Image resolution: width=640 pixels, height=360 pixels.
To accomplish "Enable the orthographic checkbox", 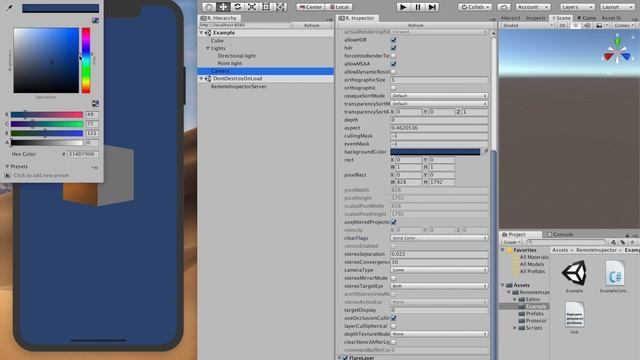I will coord(393,88).
